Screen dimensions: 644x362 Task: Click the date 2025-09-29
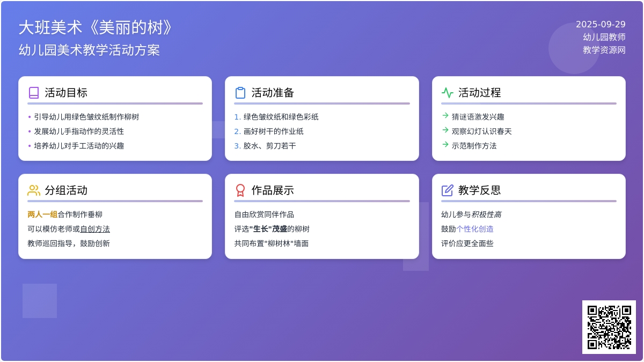[x=601, y=25]
